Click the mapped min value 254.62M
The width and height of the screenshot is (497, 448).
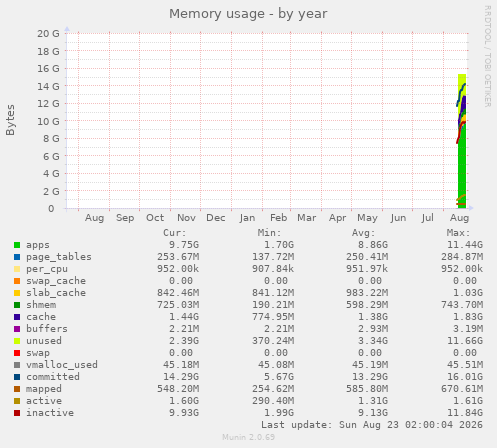tap(273, 389)
